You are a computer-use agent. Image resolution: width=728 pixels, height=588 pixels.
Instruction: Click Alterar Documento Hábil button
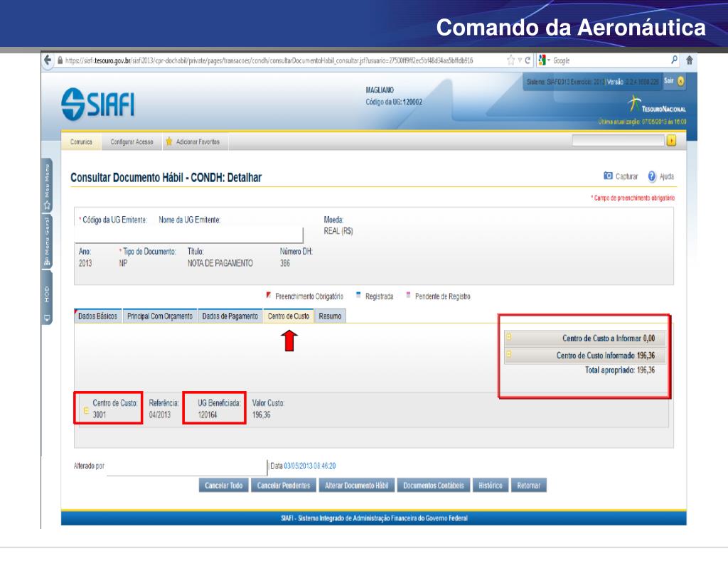tap(357, 486)
